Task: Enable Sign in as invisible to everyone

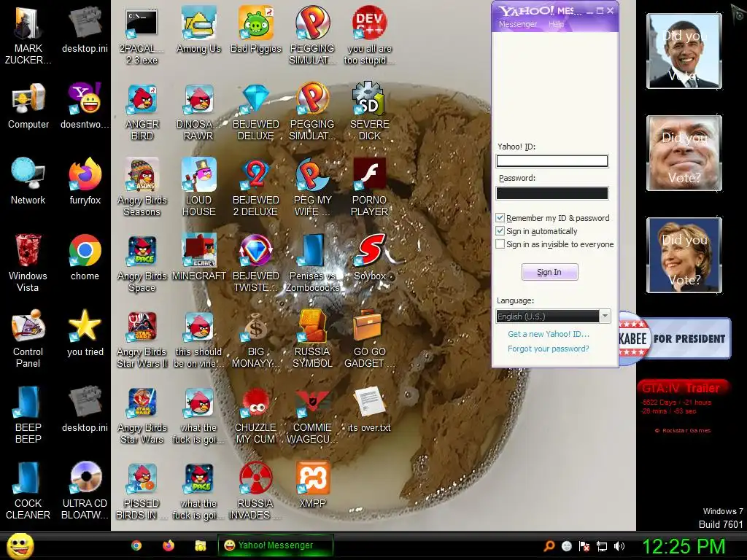Action: [x=500, y=244]
